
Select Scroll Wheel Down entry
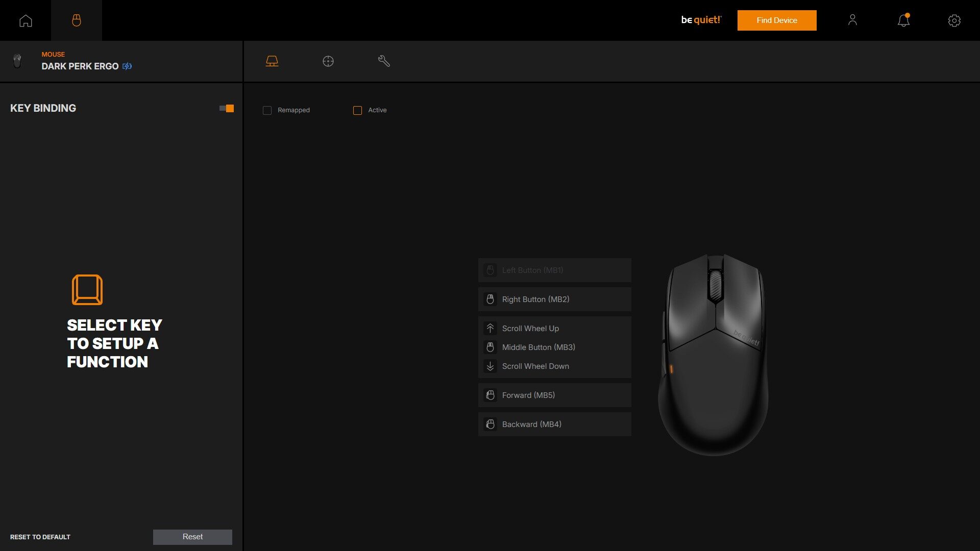click(555, 366)
